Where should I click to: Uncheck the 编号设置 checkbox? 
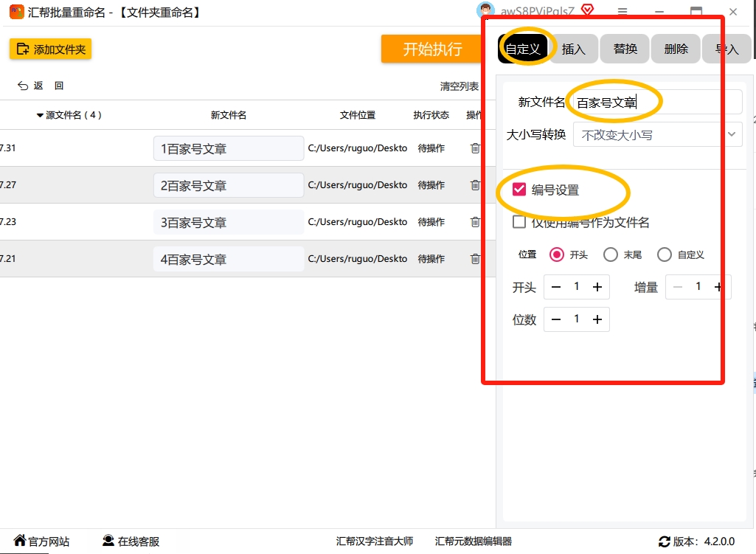[519, 190]
